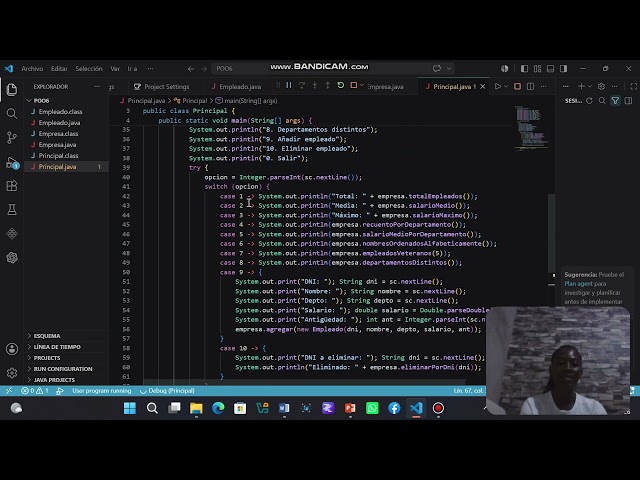Image resolution: width=640 pixels, height=480 pixels.
Task: Toggle the bottom panel layout button
Action: tap(550, 69)
